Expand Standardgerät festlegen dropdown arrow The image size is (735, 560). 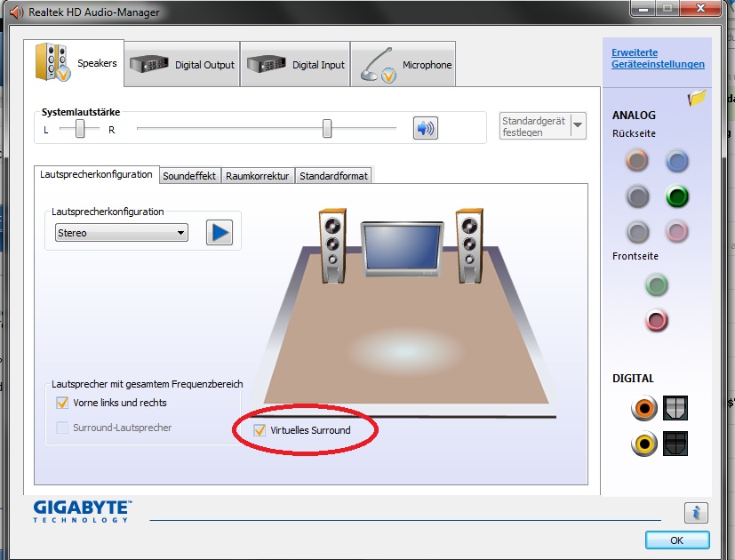pyautogui.click(x=578, y=125)
